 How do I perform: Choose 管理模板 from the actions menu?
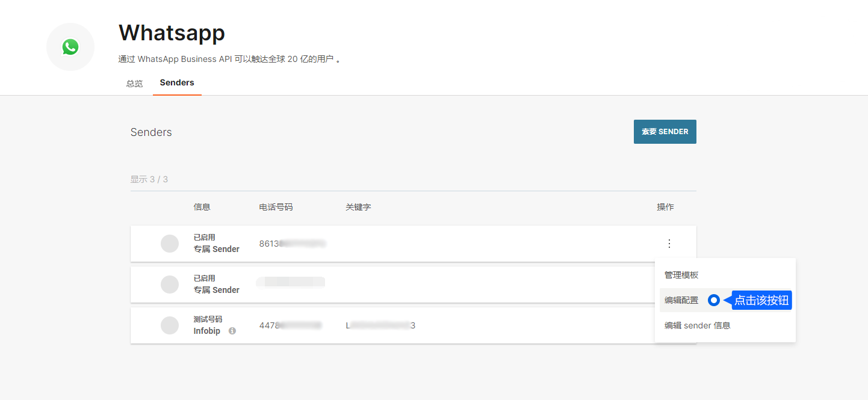(725, 275)
